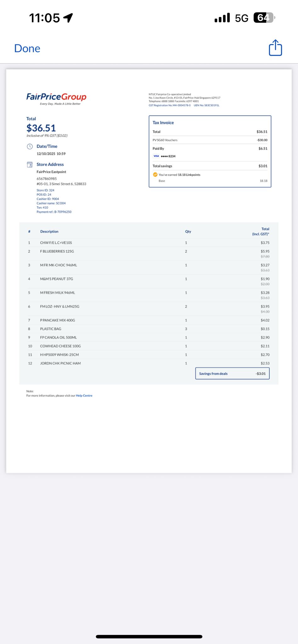
Task: Select 'Cashier ID: 9004' text
Action: (x=48, y=199)
